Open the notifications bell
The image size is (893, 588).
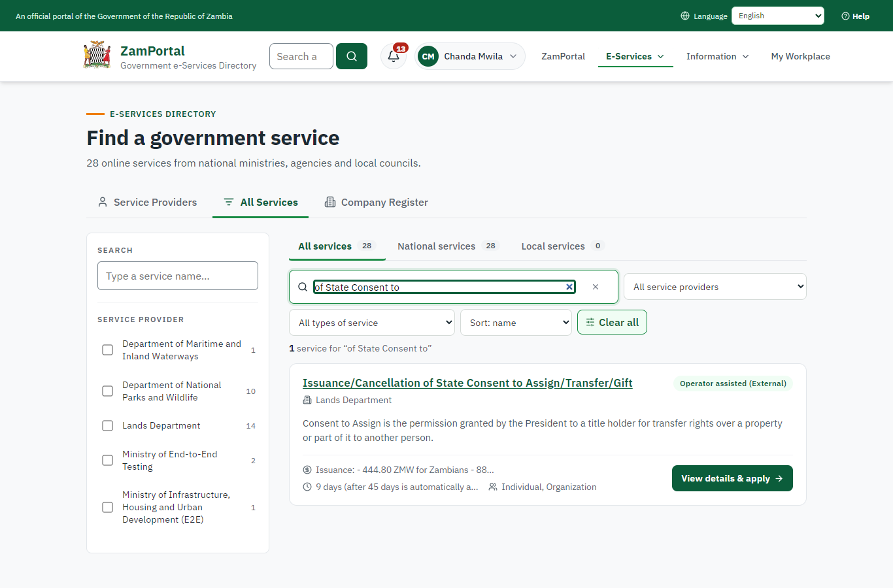394,56
